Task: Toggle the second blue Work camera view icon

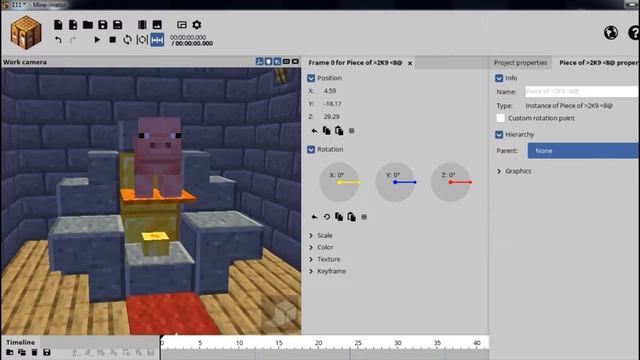Action: pos(268,62)
